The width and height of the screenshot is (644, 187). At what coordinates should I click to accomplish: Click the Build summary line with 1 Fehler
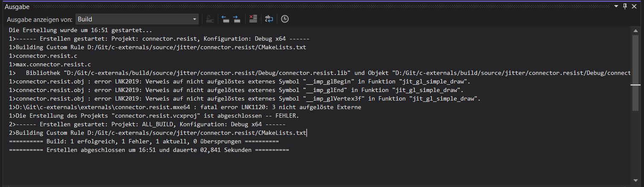pos(143,141)
